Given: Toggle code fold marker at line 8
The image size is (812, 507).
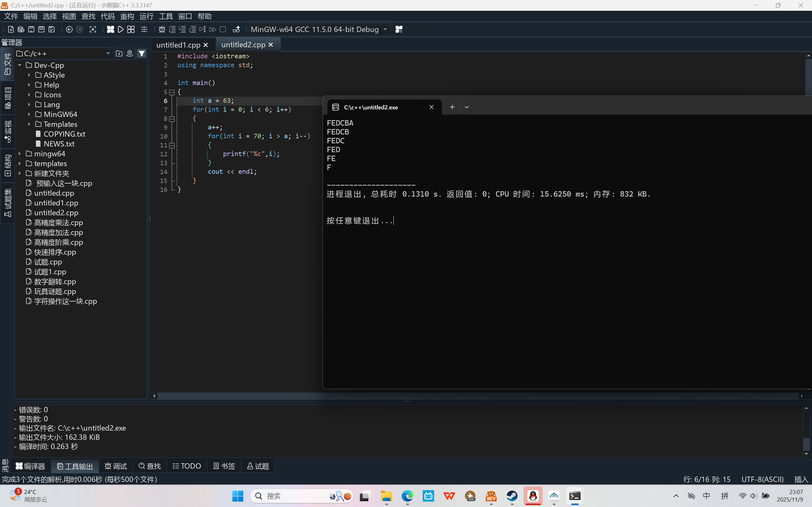Looking at the screenshot, I should [x=172, y=119].
